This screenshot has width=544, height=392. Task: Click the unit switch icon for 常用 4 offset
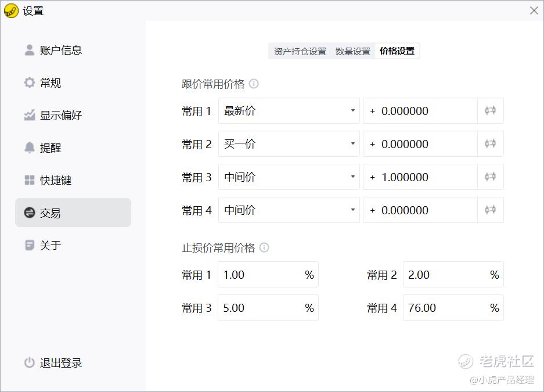490,210
